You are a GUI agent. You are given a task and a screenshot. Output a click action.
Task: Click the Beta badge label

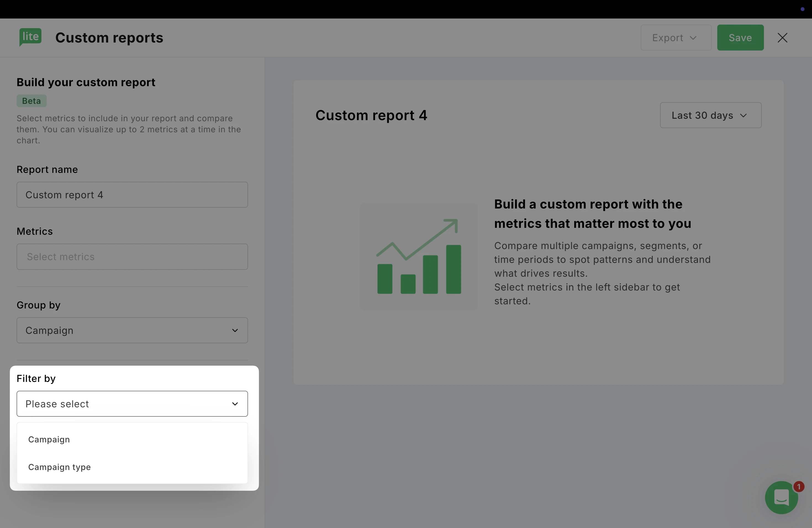[x=31, y=101]
